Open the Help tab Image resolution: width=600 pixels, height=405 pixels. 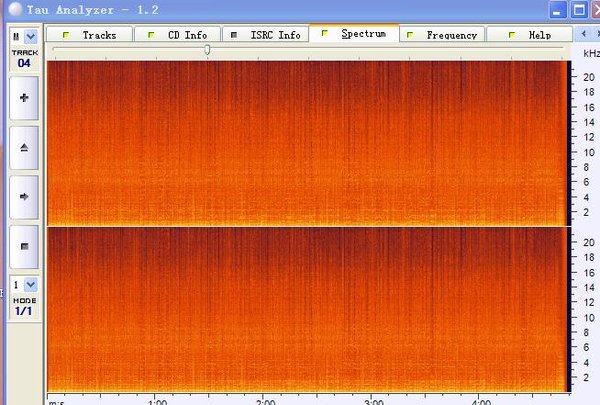(x=530, y=35)
